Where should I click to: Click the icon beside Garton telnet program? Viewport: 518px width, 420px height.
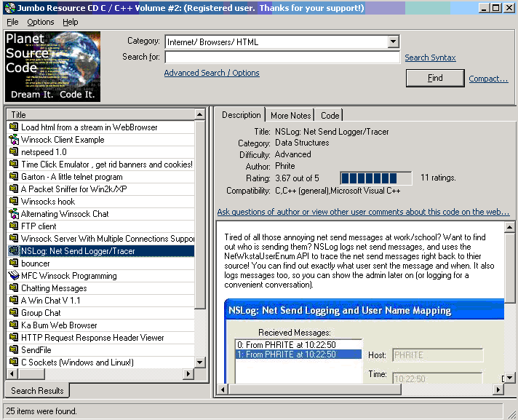click(14, 176)
